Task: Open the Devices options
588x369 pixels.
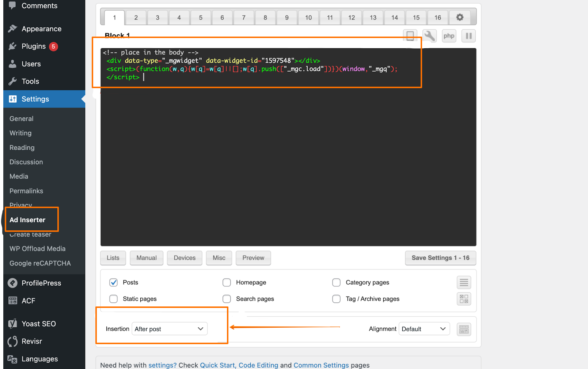Action: tap(184, 258)
